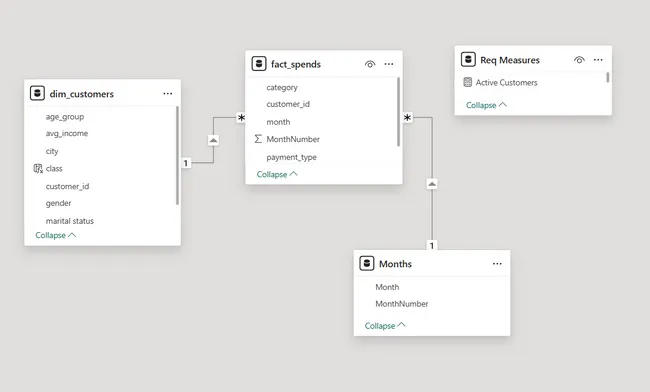The height and width of the screenshot is (392, 650).
Task: Click the one-side marker above Months table
Action: pos(432,245)
